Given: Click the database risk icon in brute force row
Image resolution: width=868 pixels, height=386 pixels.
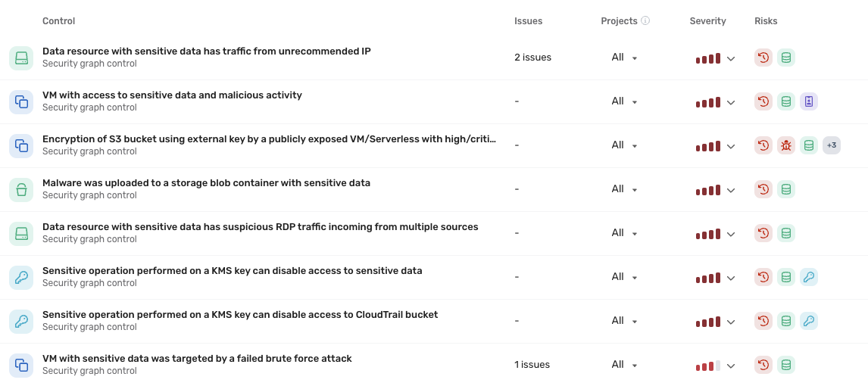Looking at the screenshot, I should point(786,365).
